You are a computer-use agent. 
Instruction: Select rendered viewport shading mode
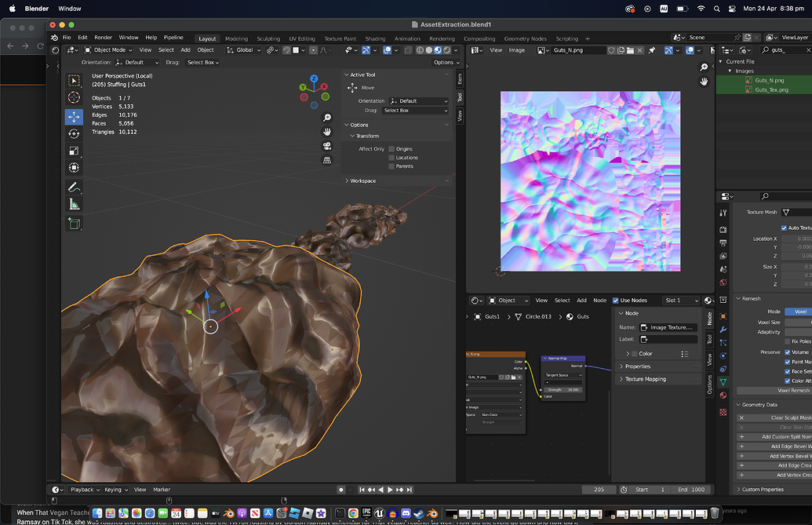click(x=447, y=50)
